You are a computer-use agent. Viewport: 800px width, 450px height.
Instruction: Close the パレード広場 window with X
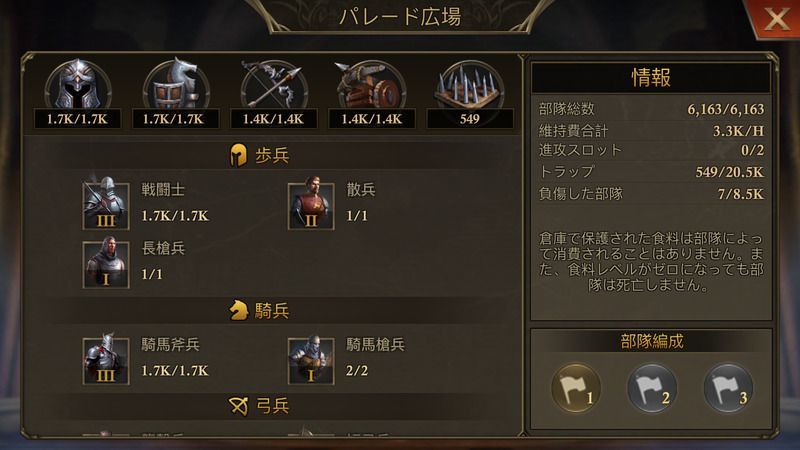point(776,19)
